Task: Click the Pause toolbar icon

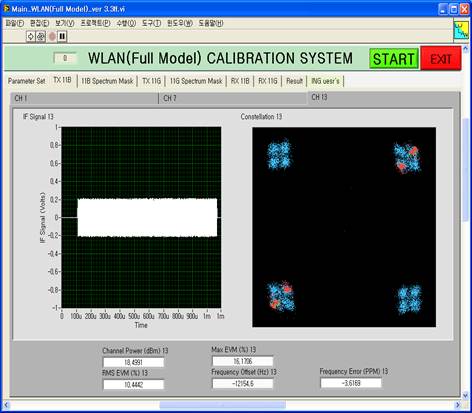Action: pos(62,36)
